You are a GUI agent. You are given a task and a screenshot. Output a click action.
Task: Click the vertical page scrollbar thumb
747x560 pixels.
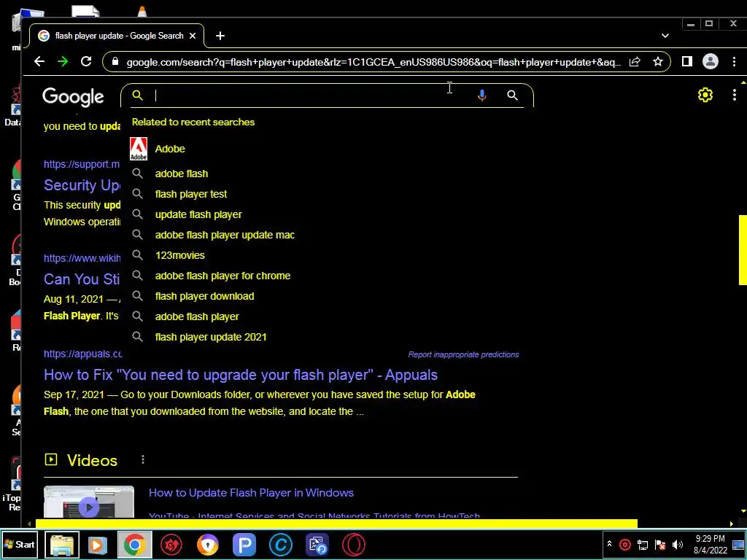tap(743, 250)
